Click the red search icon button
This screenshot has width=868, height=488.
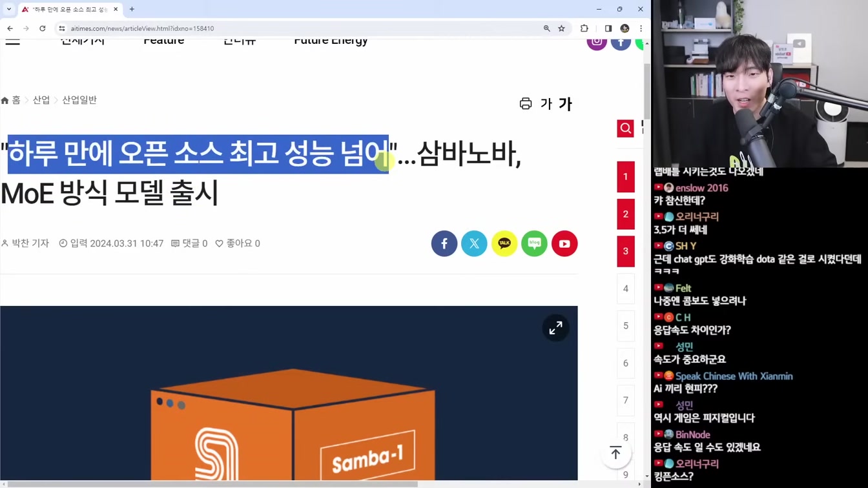click(x=625, y=128)
